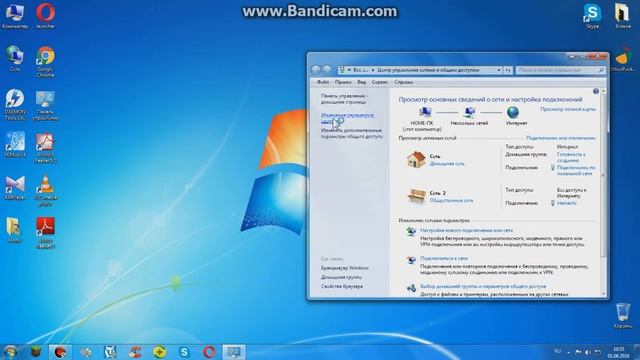
Task: Click the Control Panel taskbar button
Action: 234,352
